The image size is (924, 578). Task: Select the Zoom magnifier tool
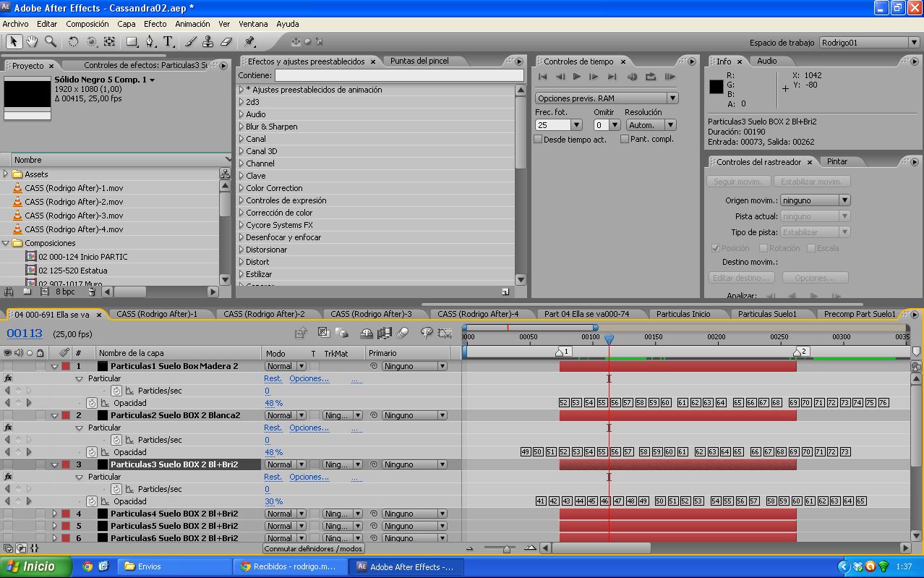click(x=50, y=42)
